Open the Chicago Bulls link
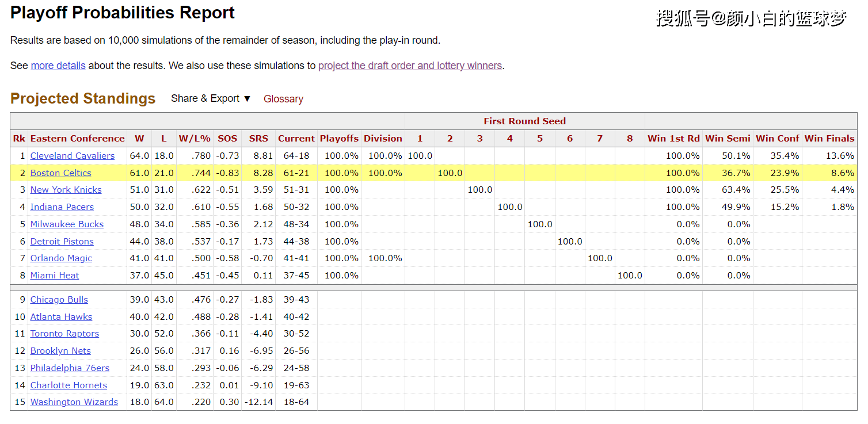The width and height of the screenshot is (868, 424). 59,299
